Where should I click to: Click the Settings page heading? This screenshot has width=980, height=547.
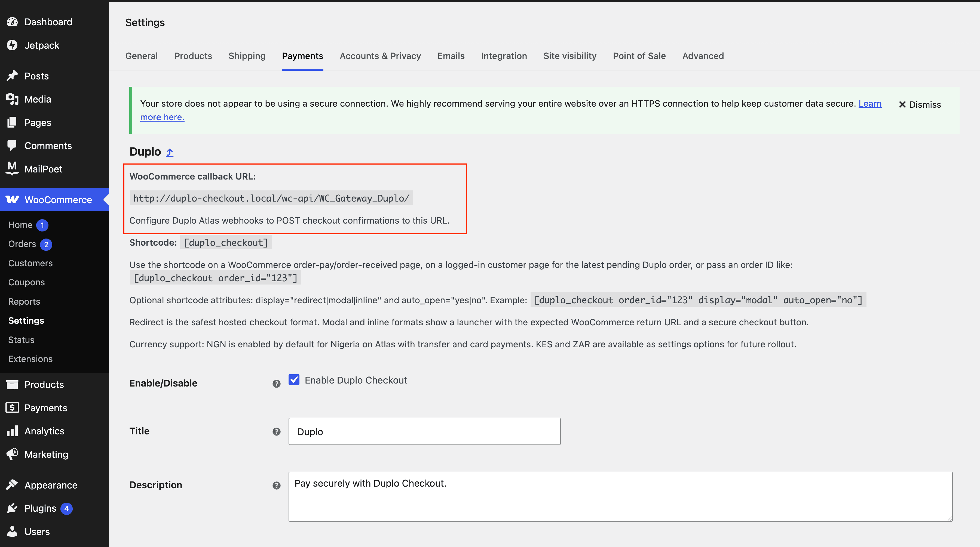tap(145, 22)
